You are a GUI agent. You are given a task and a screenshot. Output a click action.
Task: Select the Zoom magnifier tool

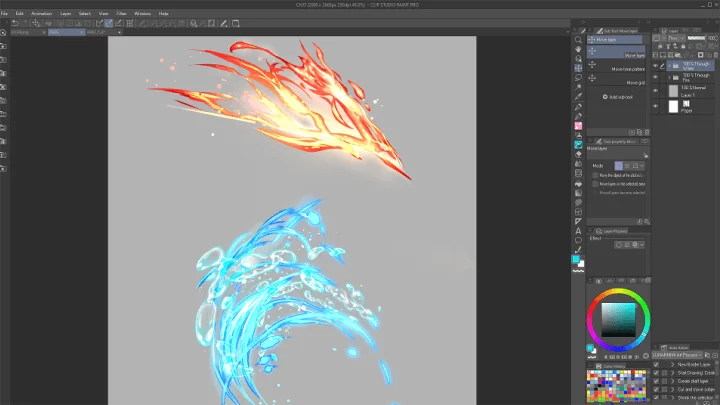tap(578, 40)
